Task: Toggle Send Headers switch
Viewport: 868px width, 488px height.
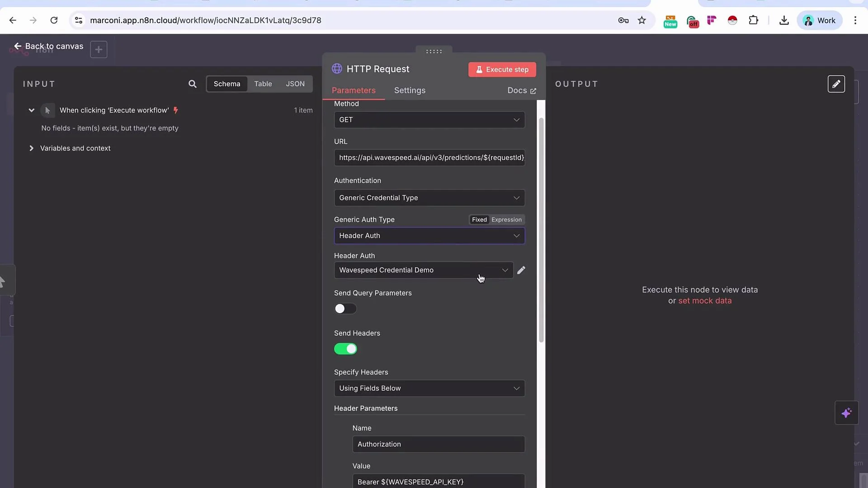Action: (x=345, y=349)
